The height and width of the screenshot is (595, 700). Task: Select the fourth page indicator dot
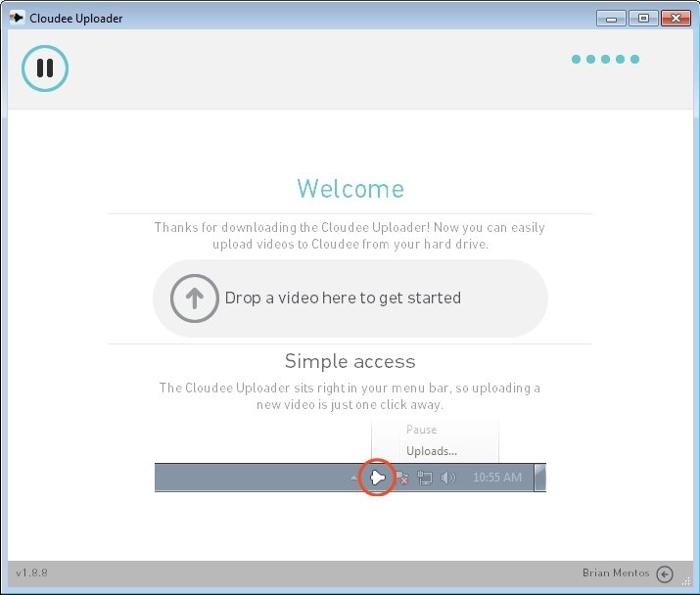pos(620,60)
